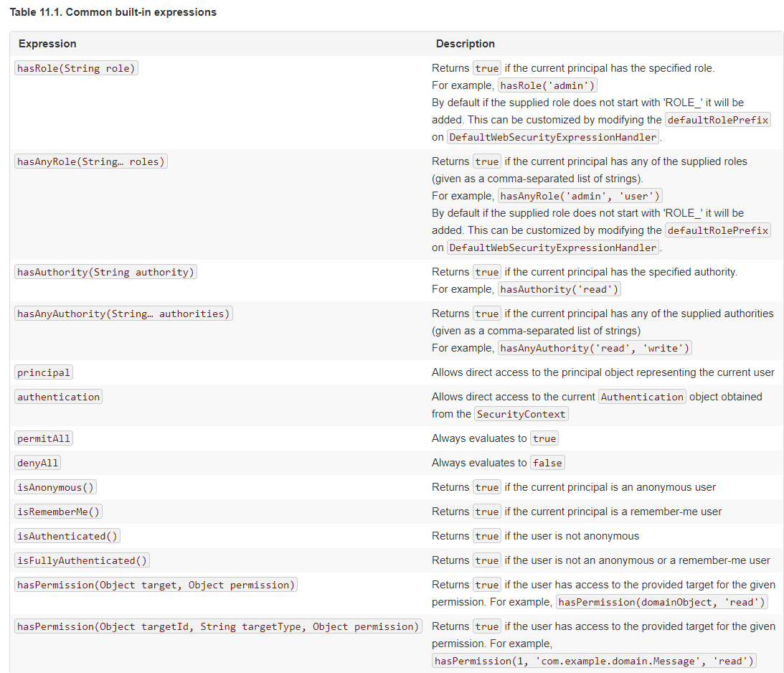Click the Table 11.1 caption title
784x673 pixels.
click(113, 12)
